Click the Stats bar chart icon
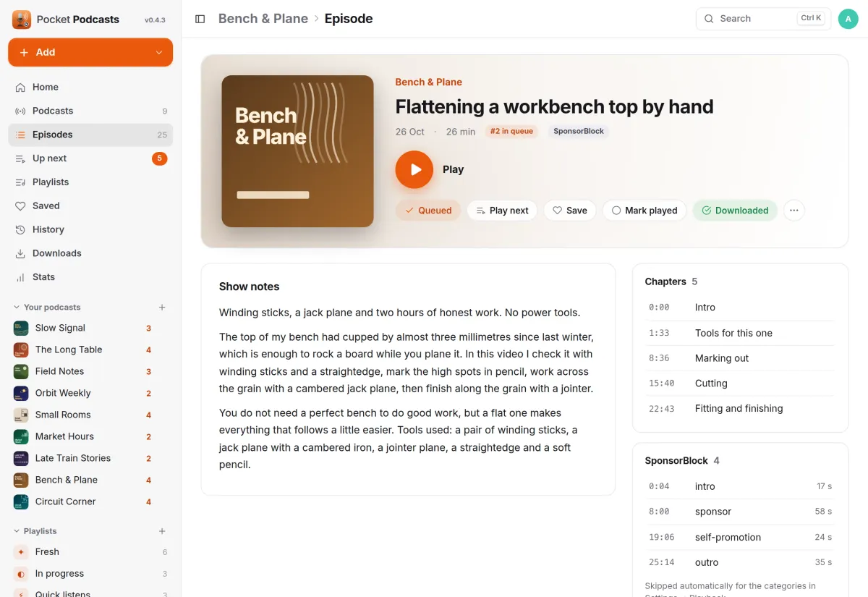This screenshot has height=597, width=868. pyautogui.click(x=20, y=277)
